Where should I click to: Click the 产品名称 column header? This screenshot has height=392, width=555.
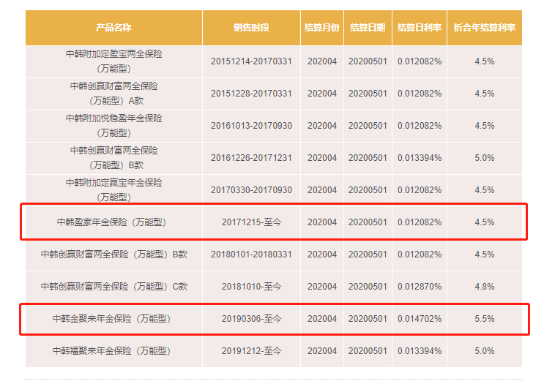click(113, 28)
